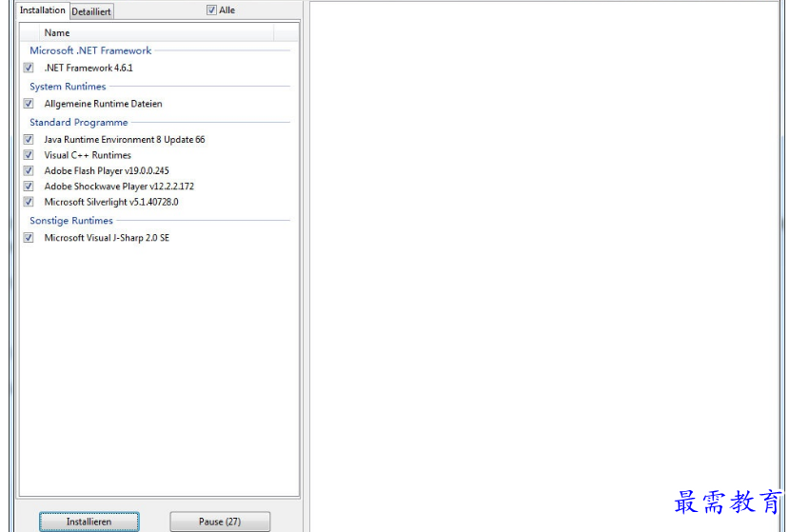
Task: Select 'Visual C++ Runtimes' row text
Action: click(88, 155)
